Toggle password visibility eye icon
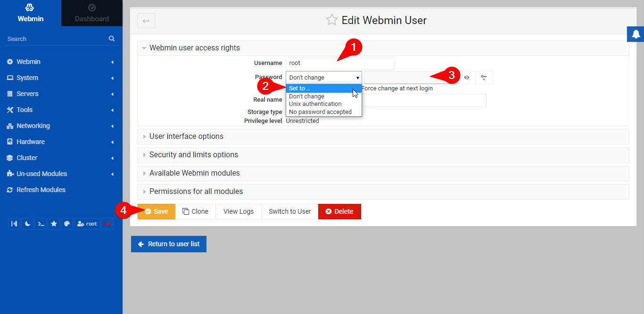This screenshot has height=314, width=644. tap(467, 78)
